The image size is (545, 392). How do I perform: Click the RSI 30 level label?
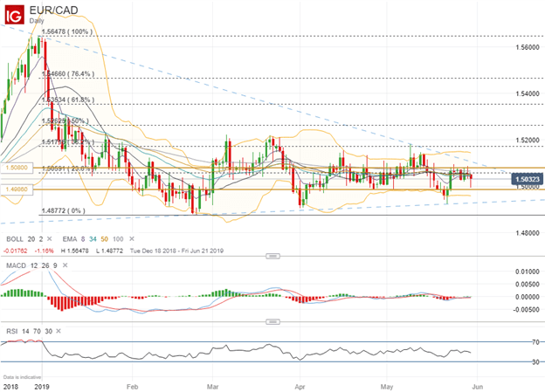pyautogui.click(x=535, y=362)
